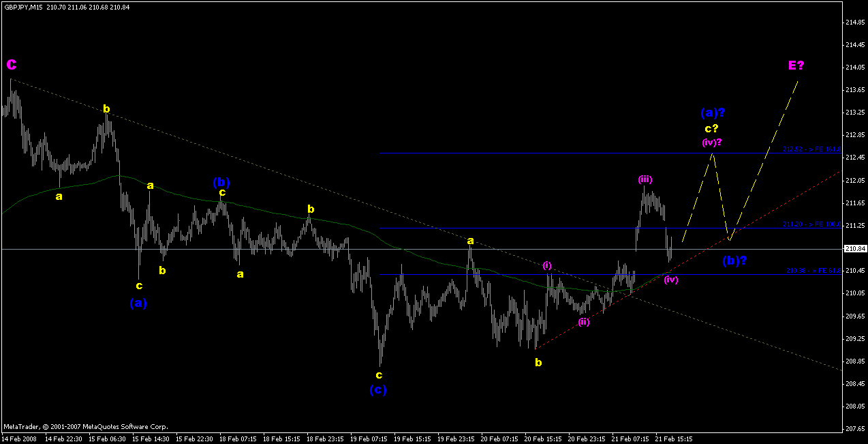Click the blue '(a)' label without question mark
Image resolution: width=868 pixels, height=444 pixels.
[138, 302]
